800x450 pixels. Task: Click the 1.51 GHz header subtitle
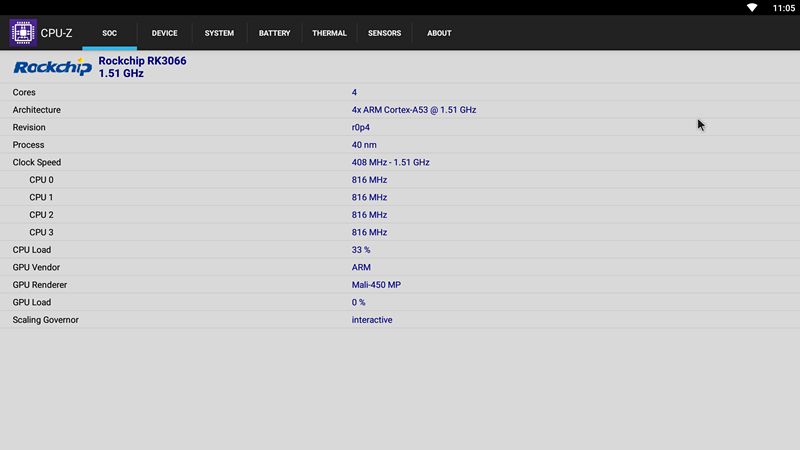[x=121, y=73]
